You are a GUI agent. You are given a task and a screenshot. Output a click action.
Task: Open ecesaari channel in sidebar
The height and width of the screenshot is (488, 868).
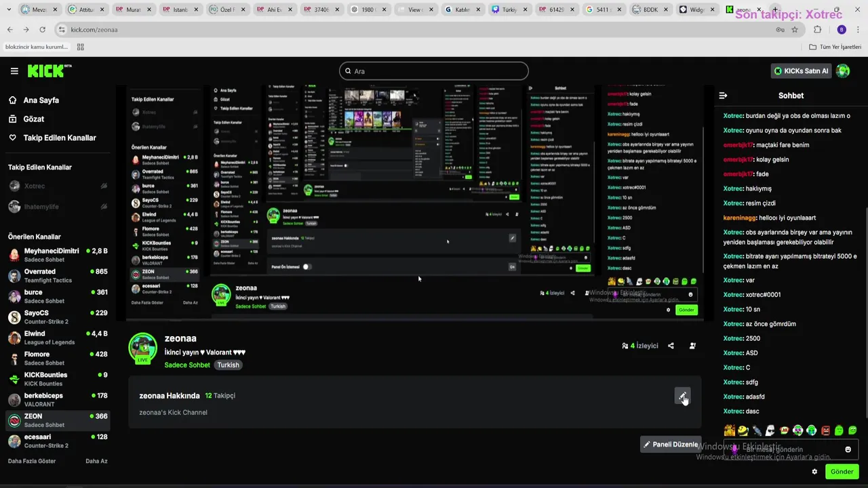tap(58, 441)
